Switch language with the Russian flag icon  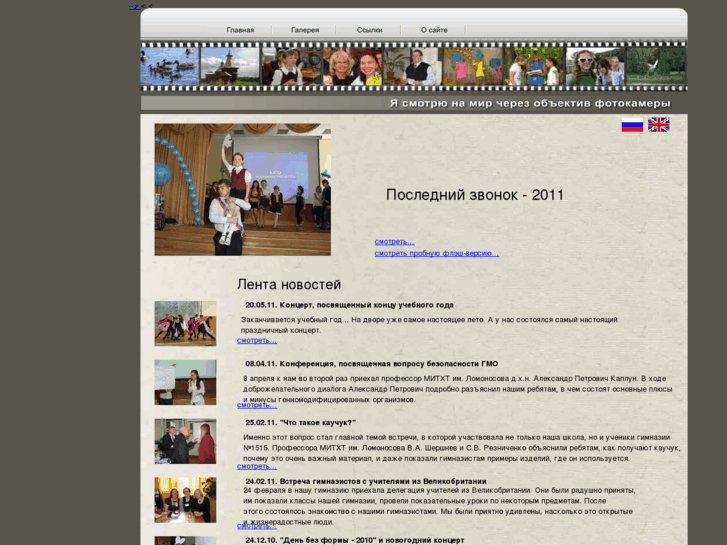tap(632, 125)
